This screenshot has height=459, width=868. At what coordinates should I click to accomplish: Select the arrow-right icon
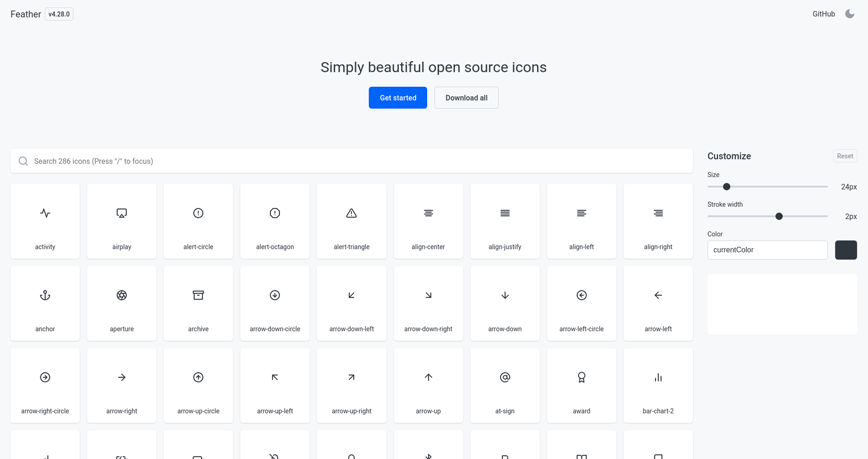coord(122,385)
